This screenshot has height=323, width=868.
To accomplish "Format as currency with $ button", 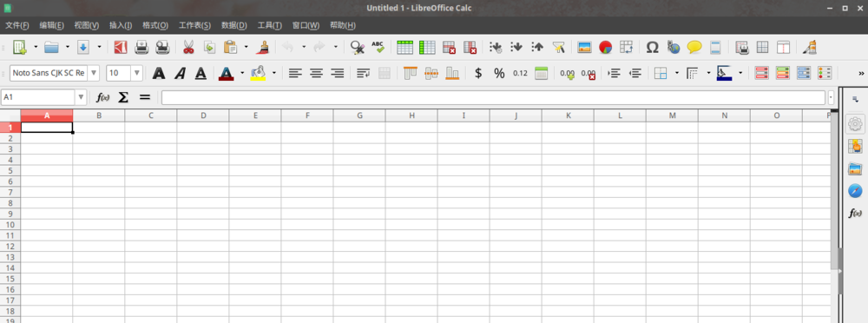I will tap(478, 73).
